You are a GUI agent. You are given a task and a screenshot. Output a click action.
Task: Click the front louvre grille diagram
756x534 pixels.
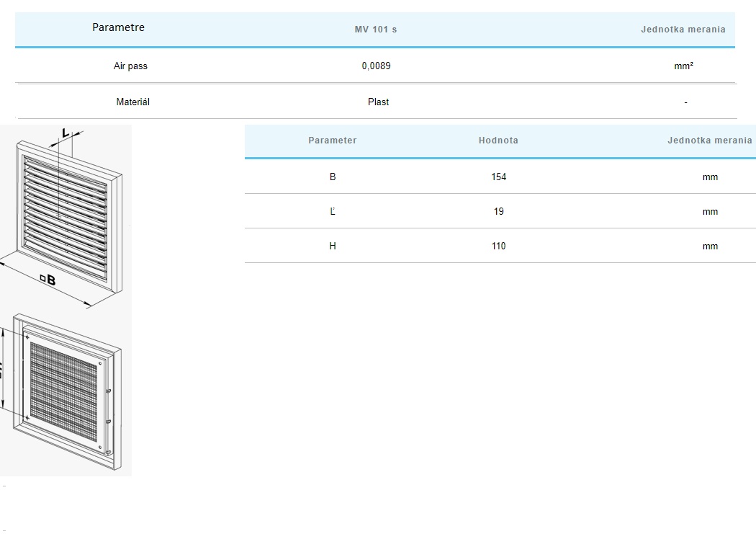coord(66,216)
